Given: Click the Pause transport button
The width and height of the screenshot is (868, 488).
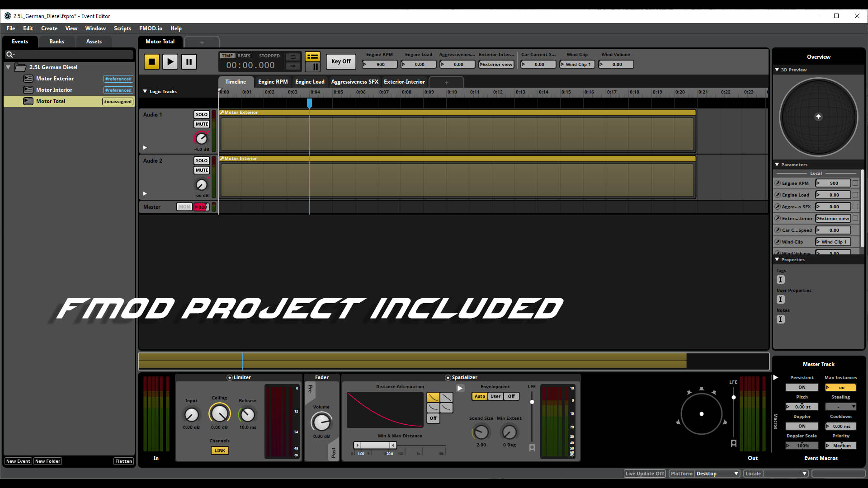Looking at the screenshot, I should click(189, 61).
